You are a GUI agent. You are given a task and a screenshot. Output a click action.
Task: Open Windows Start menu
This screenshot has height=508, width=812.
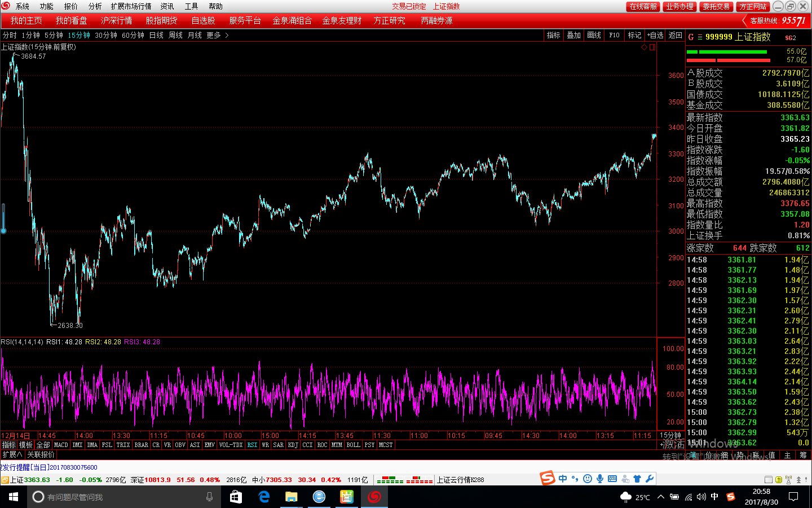14,497
